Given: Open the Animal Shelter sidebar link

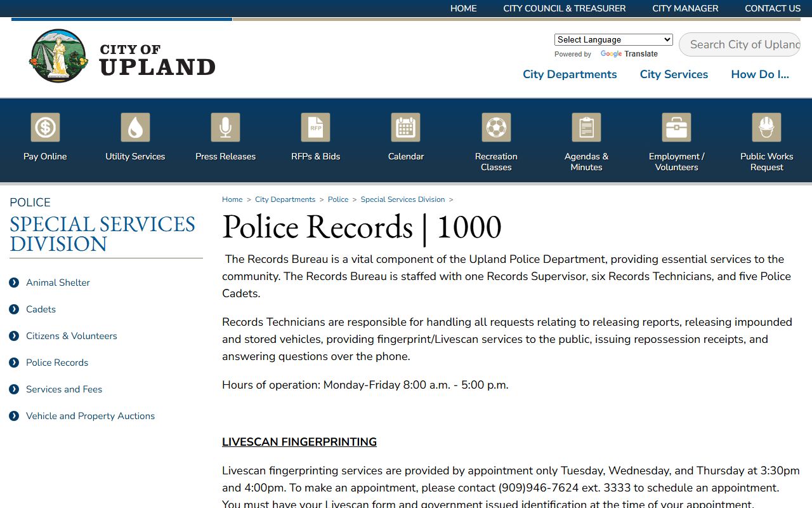Looking at the screenshot, I should tap(58, 283).
